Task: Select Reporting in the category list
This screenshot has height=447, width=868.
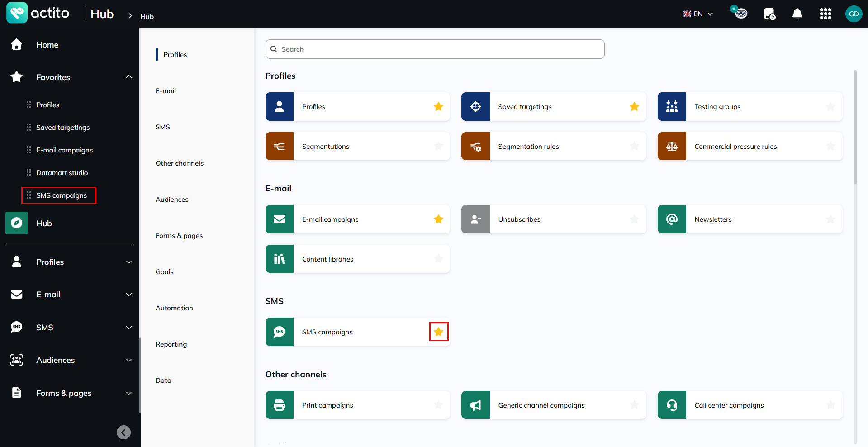Action: click(171, 344)
